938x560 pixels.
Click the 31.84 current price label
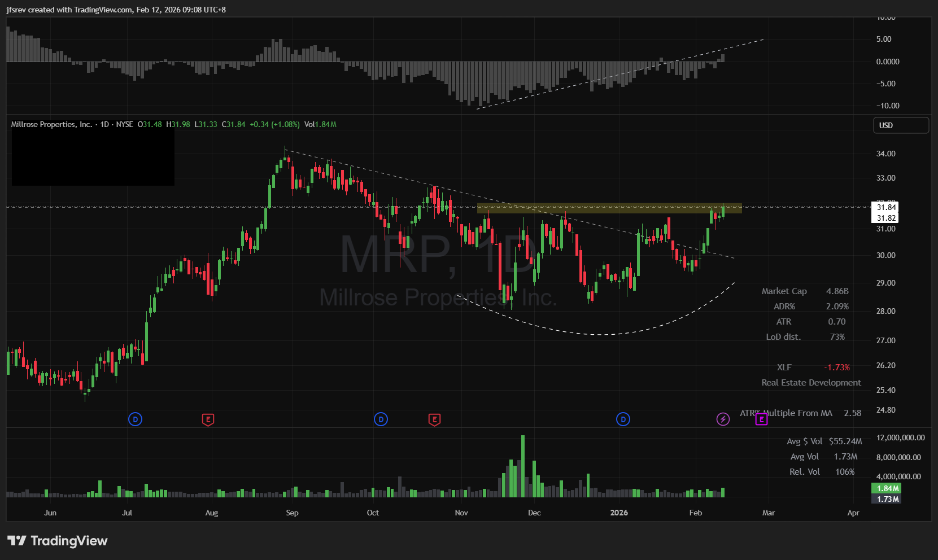[x=886, y=207]
